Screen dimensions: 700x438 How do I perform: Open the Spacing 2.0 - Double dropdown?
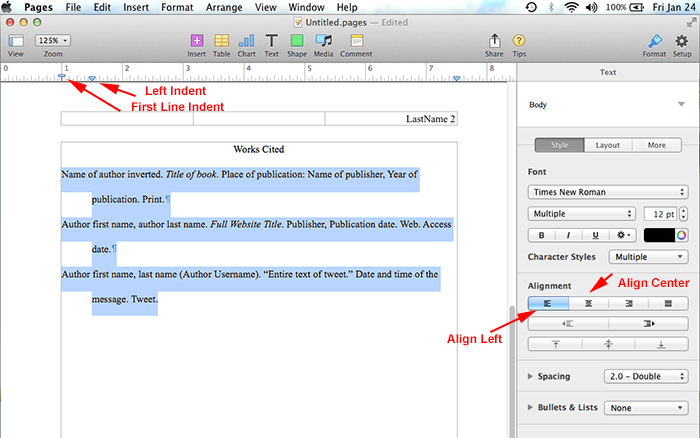[x=645, y=376]
